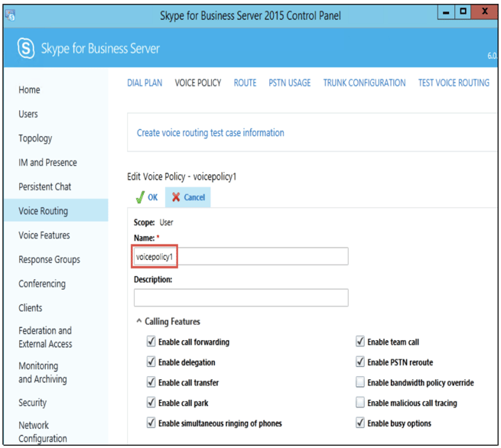Collapse the Calling Features section
The height and width of the screenshot is (448, 501).
coord(139,321)
